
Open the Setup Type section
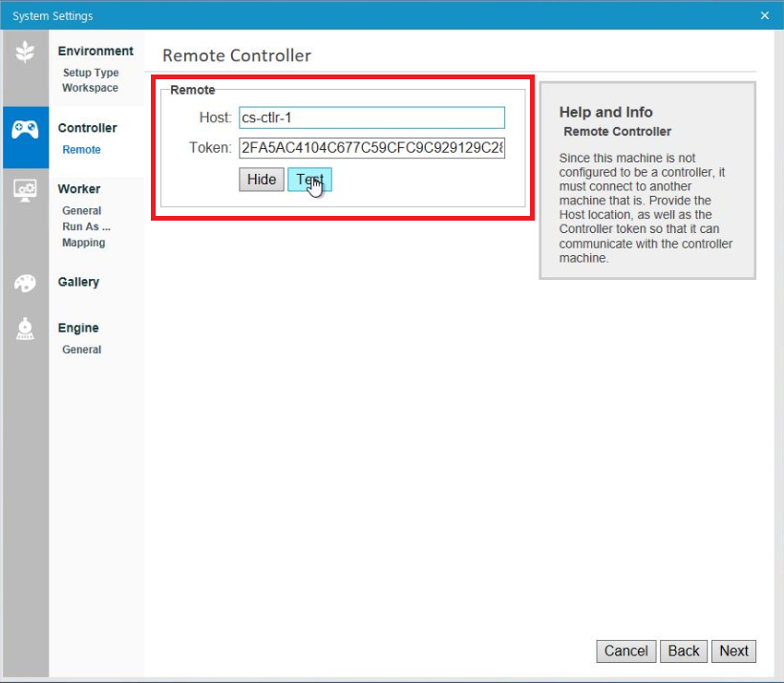click(x=91, y=72)
